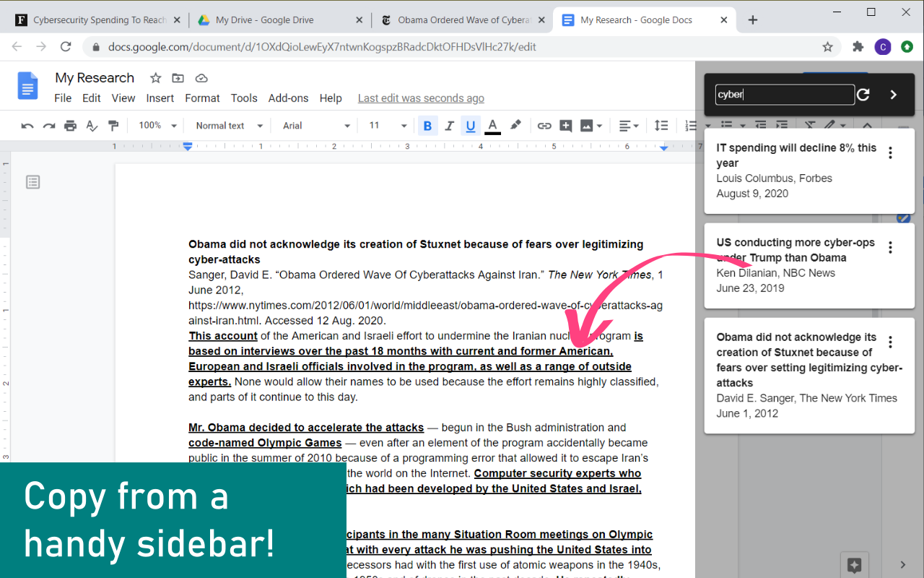This screenshot has width=924, height=578.
Task: Open the Help menu
Action: pos(331,98)
